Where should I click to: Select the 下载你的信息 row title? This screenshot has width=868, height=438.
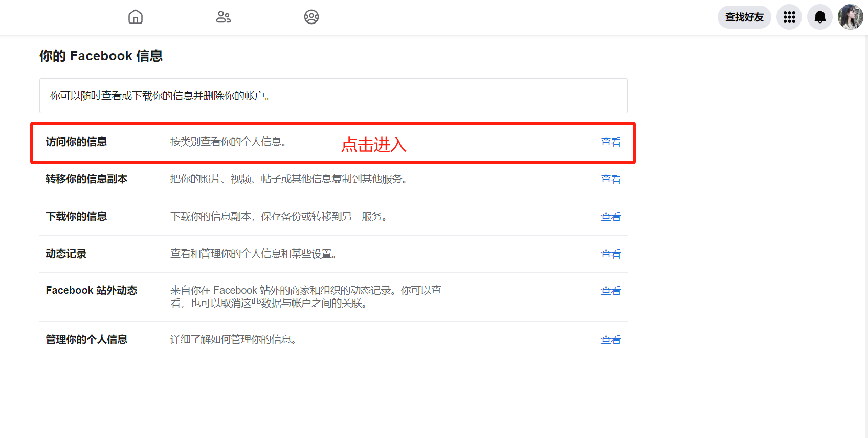pyautogui.click(x=76, y=217)
